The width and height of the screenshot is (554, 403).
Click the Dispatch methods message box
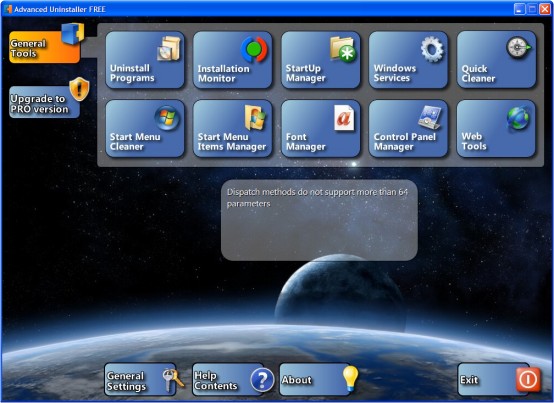pyautogui.click(x=319, y=220)
